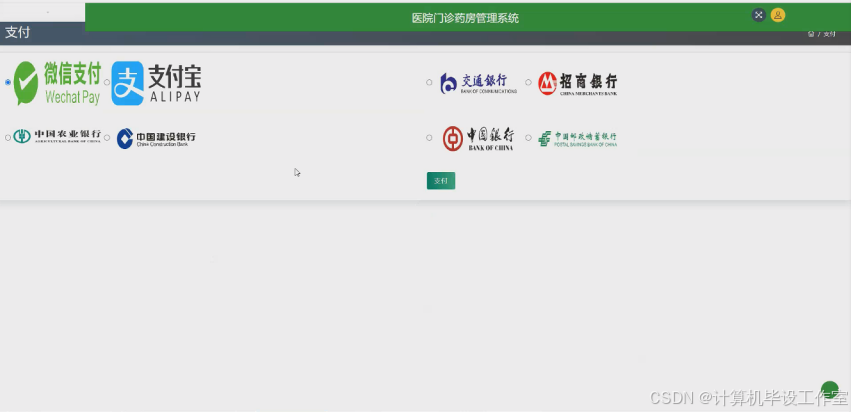Click the 支付 page heading
Screen dimensions: 852x413
[x=17, y=33]
